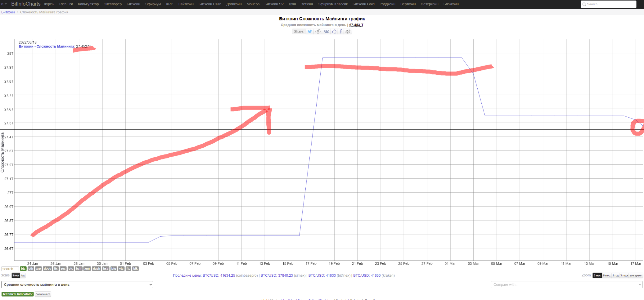Viewport: 644px width, 300px height.
Task: Share chart via VK icon
Action: [326, 31]
